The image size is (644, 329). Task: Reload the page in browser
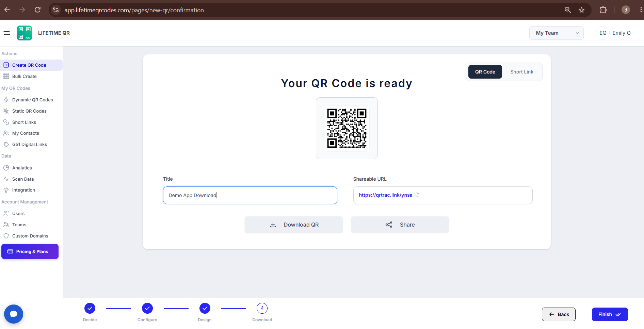pos(38,10)
